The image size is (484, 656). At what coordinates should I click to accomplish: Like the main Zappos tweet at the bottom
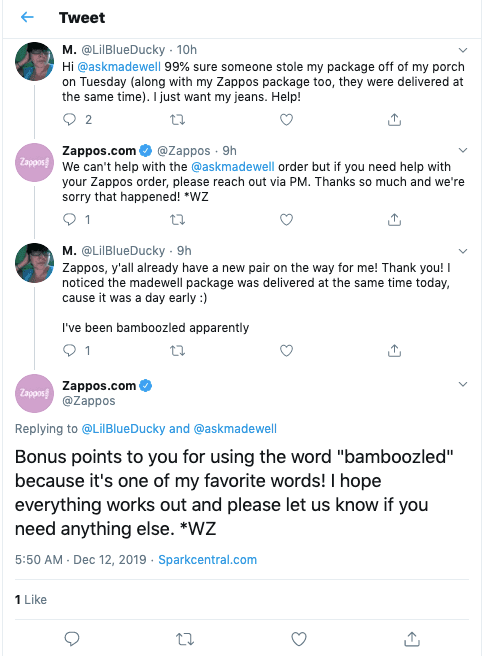pos(299,639)
